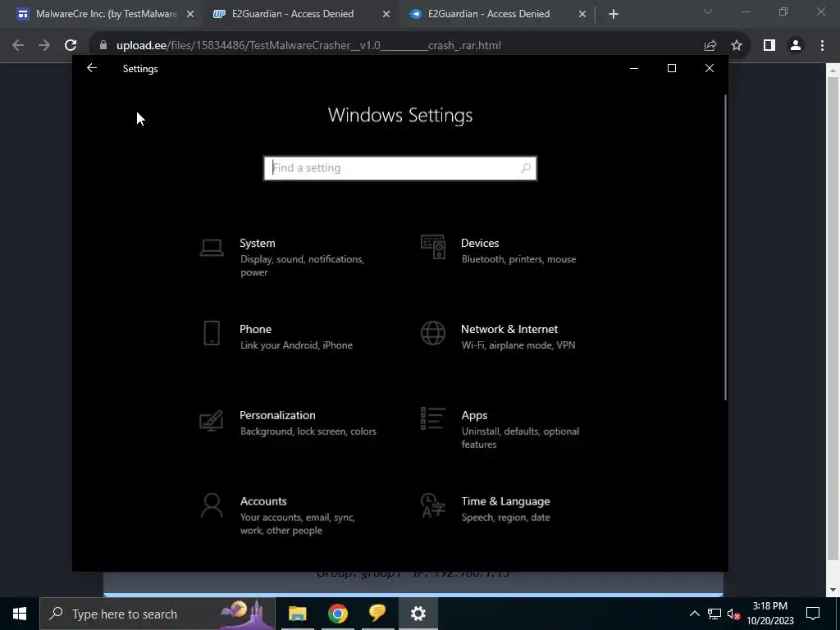The width and height of the screenshot is (840, 630).
Task: Open network status tray icon
Action: pos(714,614)
